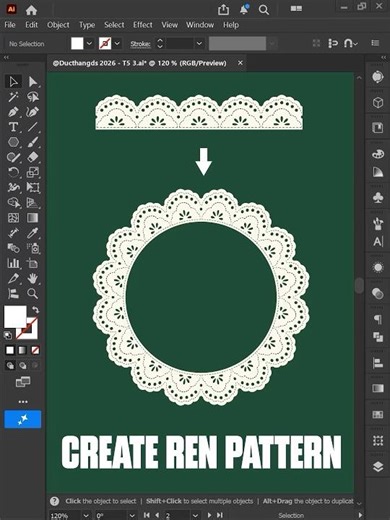Expand the stroke color dropdown arrow

(x=117, y=43)
